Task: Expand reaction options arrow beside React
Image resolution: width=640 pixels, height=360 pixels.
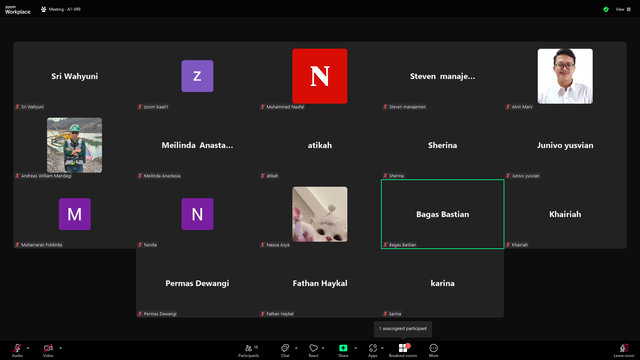Action: point(323,348)
